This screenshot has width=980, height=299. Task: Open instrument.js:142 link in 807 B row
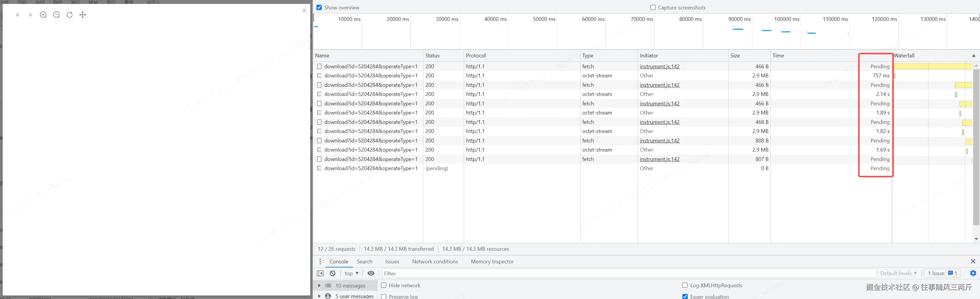[660, 159]
